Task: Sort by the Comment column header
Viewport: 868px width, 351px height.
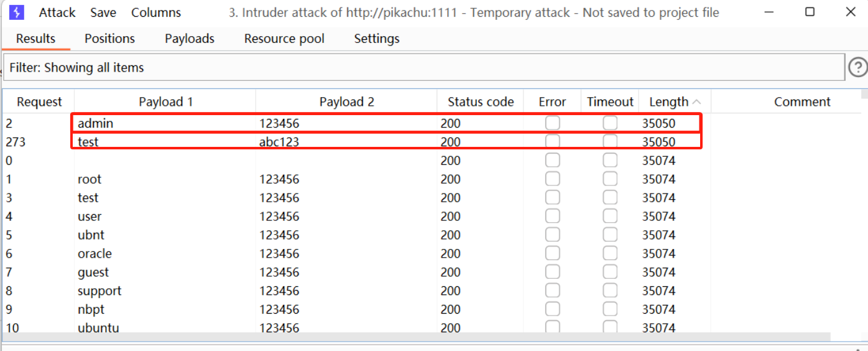Action: pyautogui.click(x=802, y=102)
